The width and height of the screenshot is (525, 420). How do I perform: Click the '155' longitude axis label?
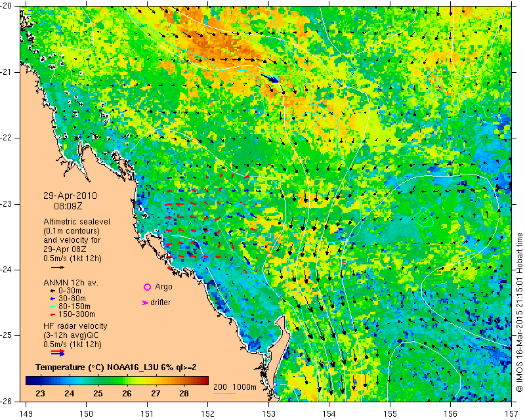[x=390, y=414]
